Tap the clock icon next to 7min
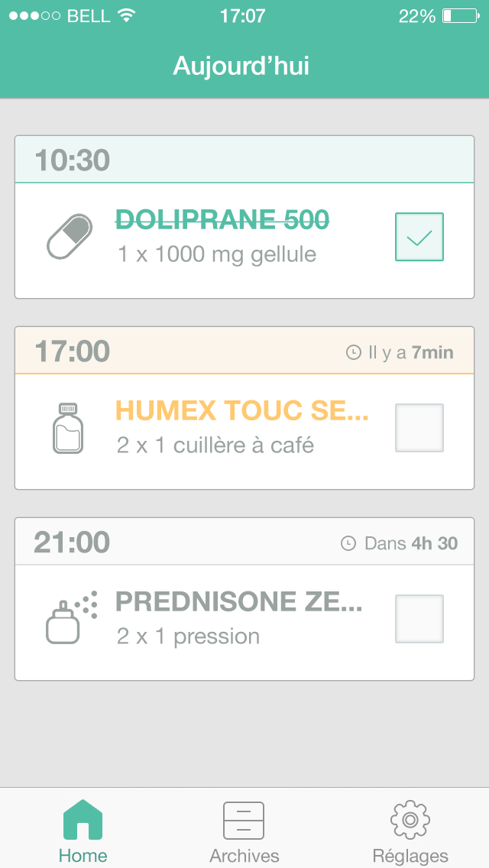 coord(353,352)
